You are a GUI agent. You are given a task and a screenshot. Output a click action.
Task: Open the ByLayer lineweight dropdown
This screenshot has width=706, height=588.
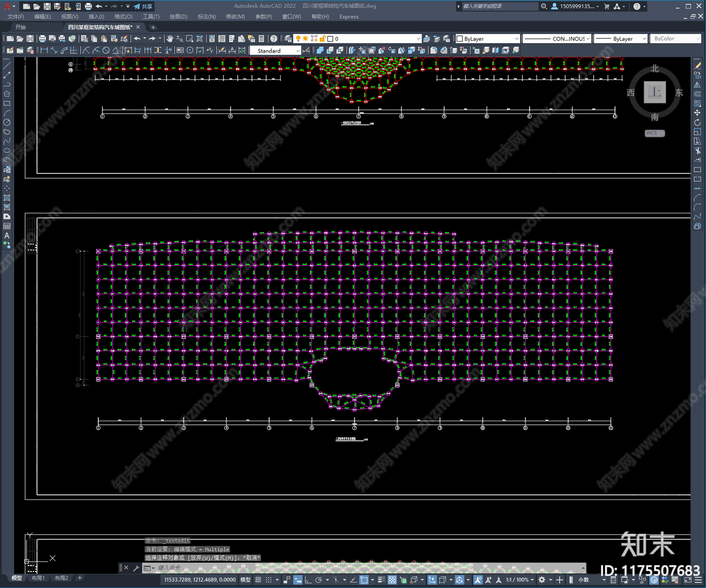pos(620,39)
